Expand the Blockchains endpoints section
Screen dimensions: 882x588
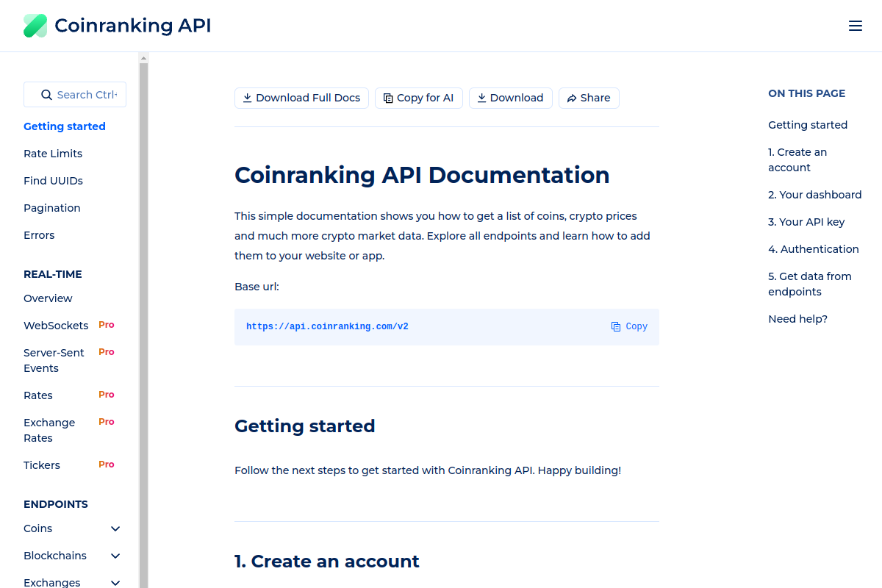coord(115,556)
